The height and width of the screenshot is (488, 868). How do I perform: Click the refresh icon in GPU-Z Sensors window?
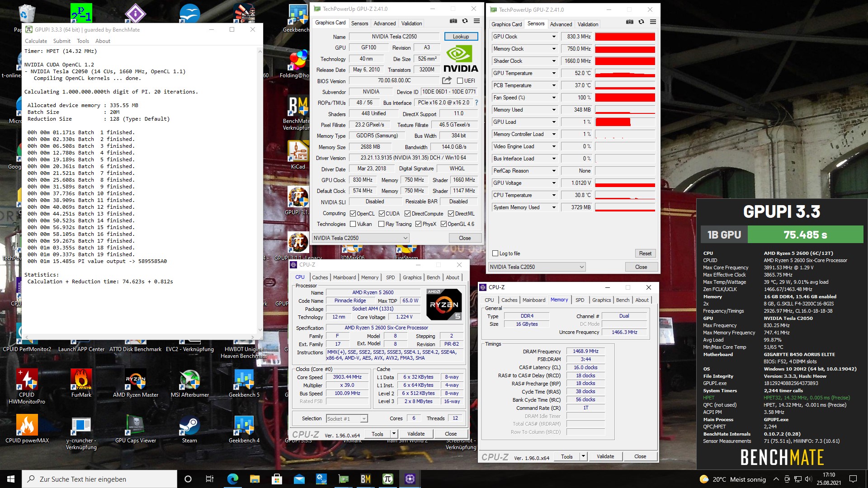[x=641, y=22]
